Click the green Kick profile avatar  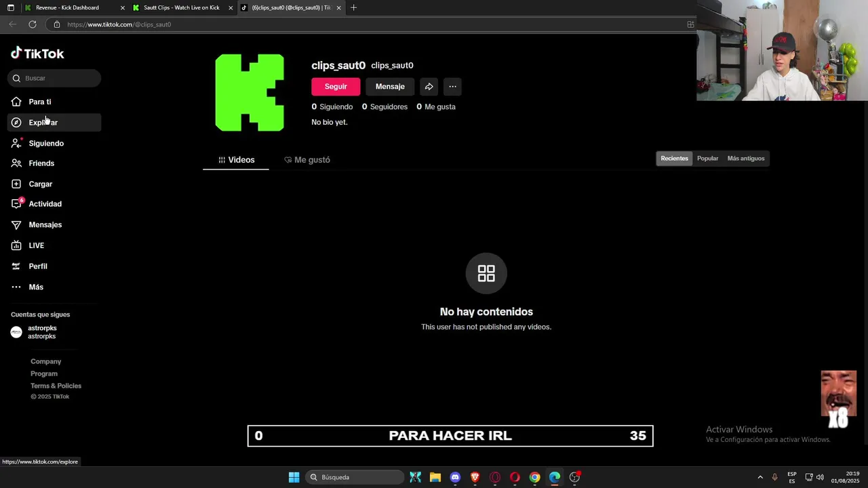(250, 92)
